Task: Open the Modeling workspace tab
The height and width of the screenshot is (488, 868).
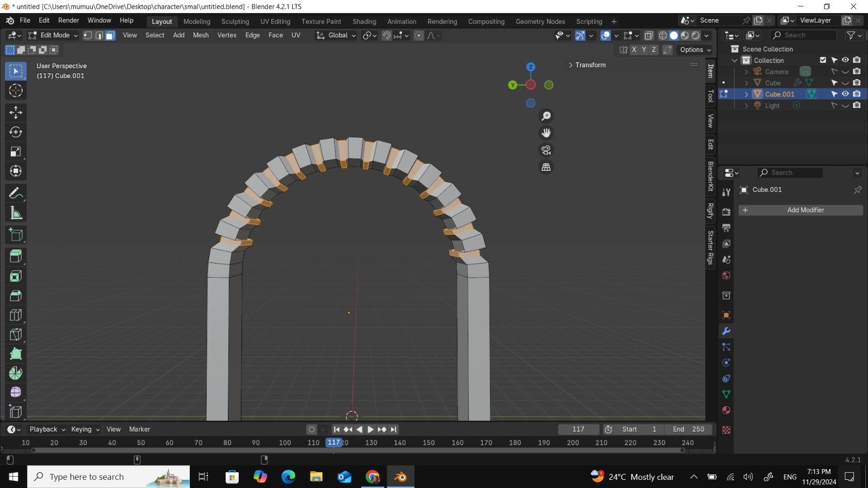Action: [197, 22]
